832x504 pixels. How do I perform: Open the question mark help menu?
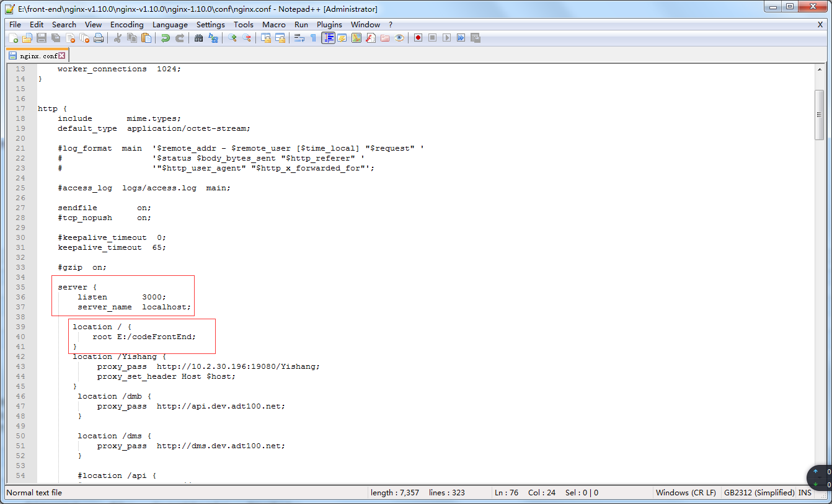pyautogui.click(x=391, y=24)
